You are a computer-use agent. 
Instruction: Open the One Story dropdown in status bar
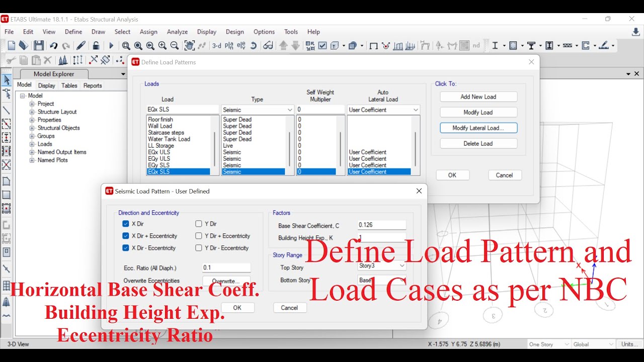pyautogui.click(x=549, y=344)
